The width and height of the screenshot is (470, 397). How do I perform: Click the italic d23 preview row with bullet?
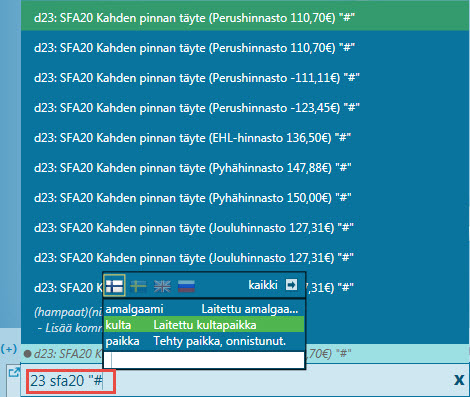click(63, 354)
